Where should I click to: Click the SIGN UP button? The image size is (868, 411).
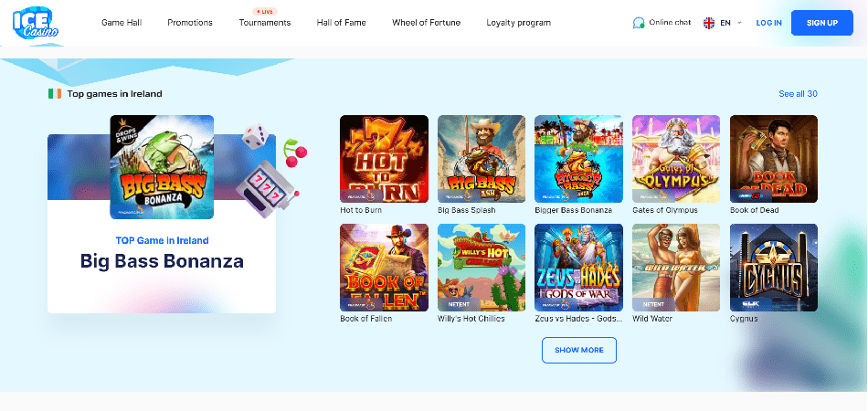click(x=822, y=23)
